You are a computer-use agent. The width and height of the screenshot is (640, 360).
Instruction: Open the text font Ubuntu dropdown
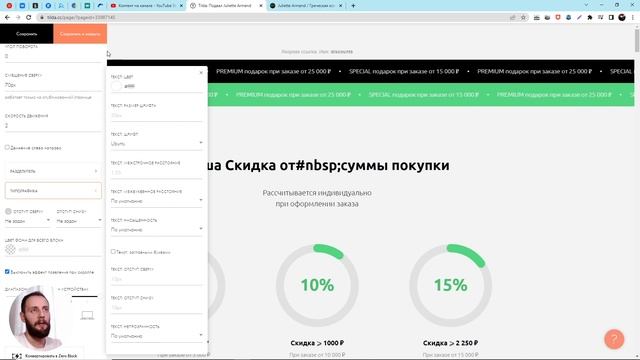click(x=157, y=143)
